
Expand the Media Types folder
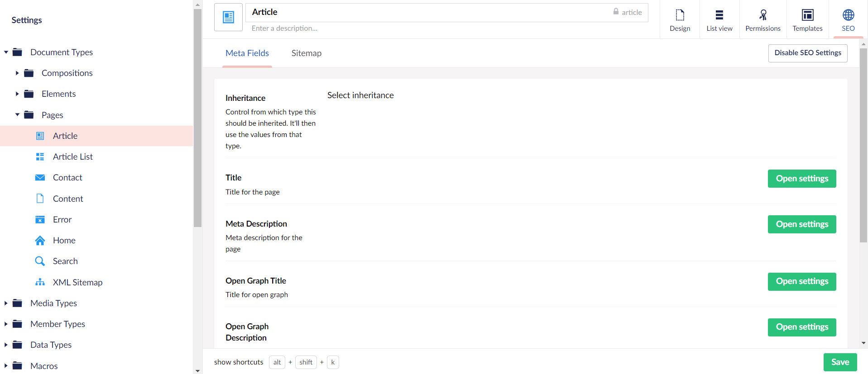tap(6, 303)
